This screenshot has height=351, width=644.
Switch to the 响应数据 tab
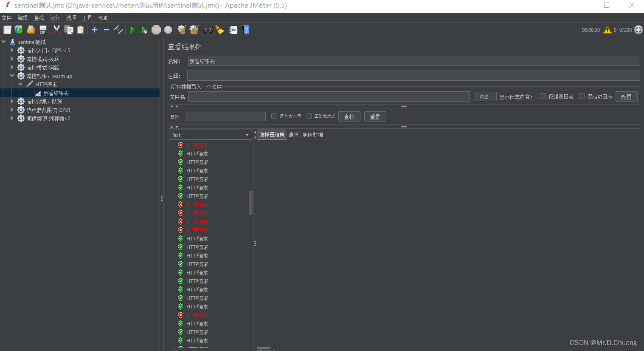pos(313,135)
